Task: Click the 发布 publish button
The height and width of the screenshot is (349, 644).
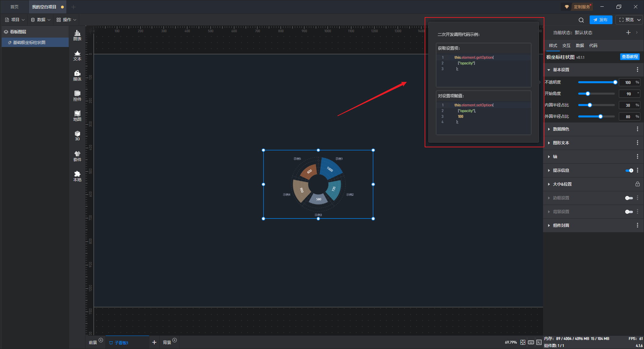Action: [601, 20]
